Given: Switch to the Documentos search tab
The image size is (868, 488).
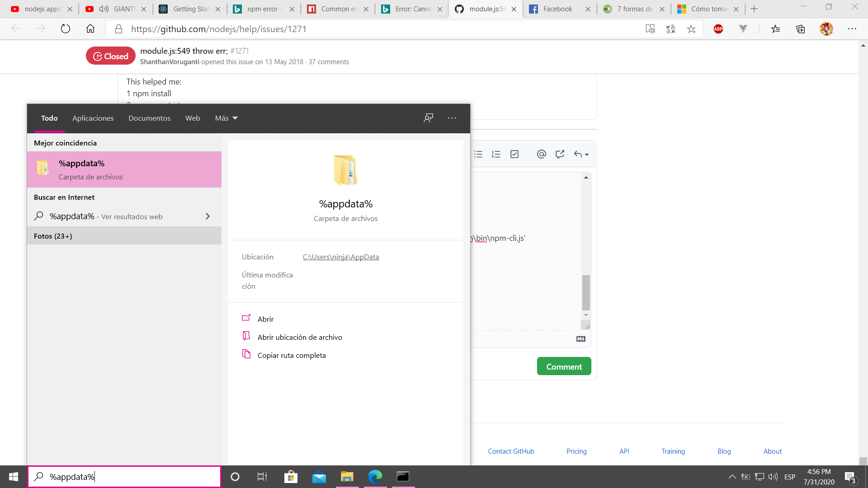Looking at the screenshot, I should [149, 118].
